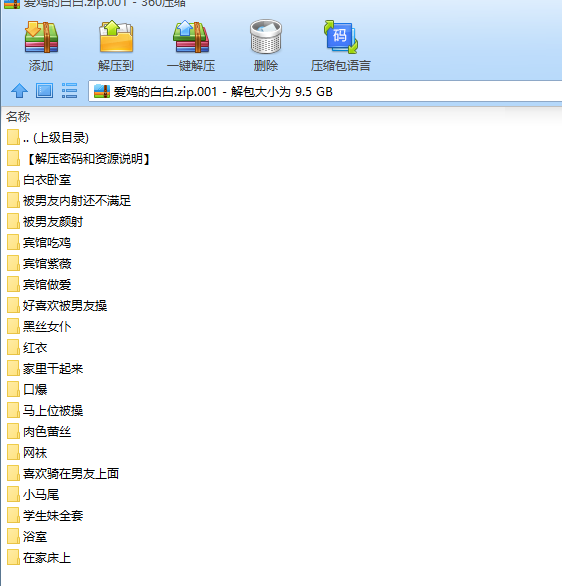Switch to the list view mode
The image size is (562, 586).
click(x=70, y=91)
